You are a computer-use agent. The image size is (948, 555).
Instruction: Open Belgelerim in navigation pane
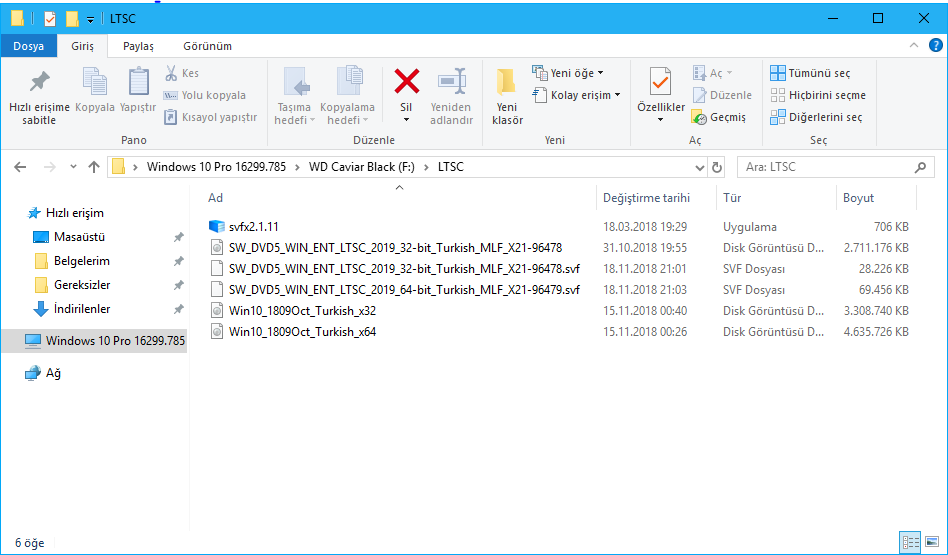(71, 261)
